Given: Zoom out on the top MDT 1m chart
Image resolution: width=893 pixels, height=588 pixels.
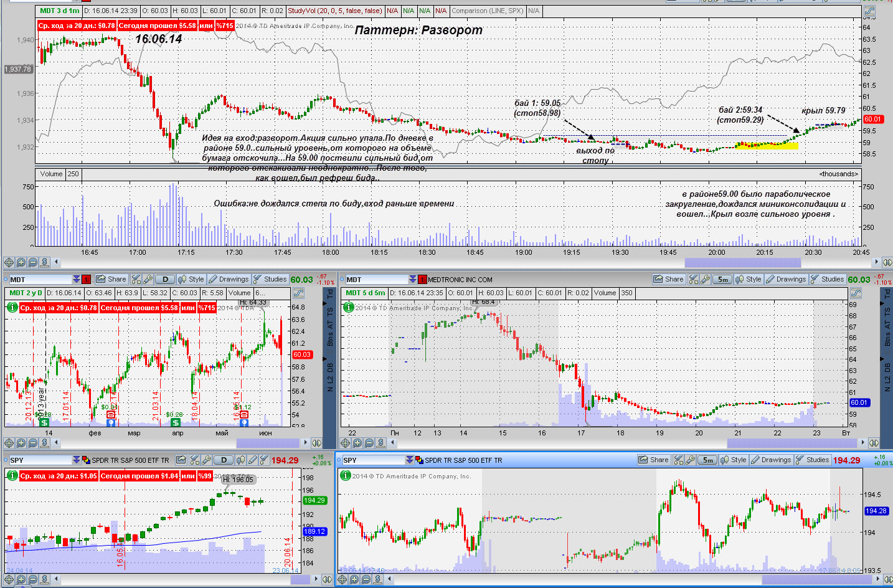Looking at the screenshot, I should pos(32,262).
